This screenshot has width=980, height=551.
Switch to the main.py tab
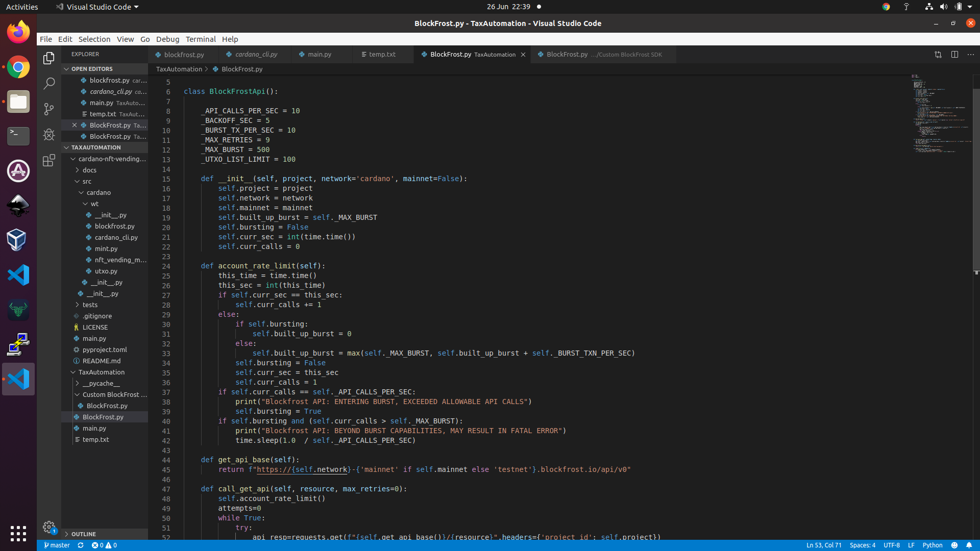[x=322, y=55]
